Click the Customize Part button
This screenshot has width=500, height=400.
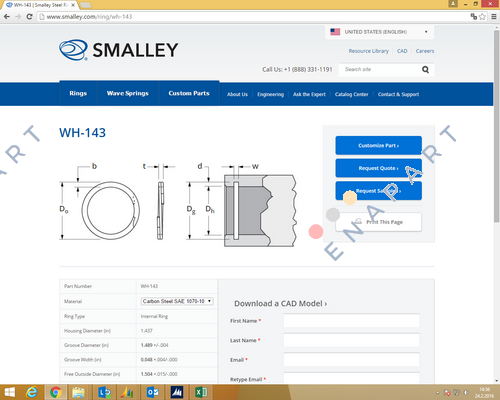(378, 145)
